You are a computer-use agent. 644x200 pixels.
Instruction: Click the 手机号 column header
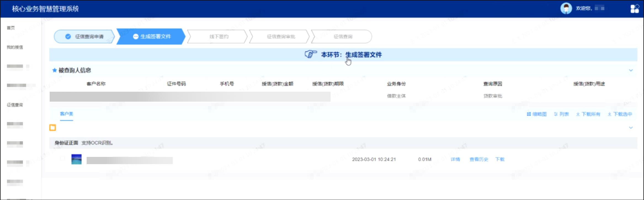pyautogui.click(x=227, y=84)
